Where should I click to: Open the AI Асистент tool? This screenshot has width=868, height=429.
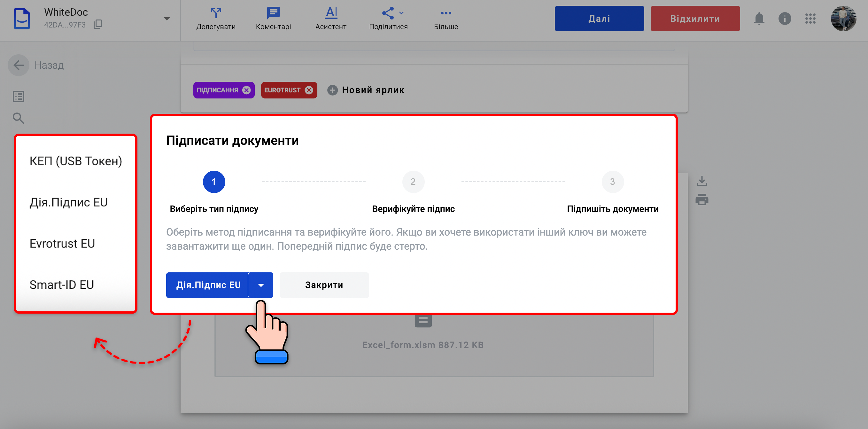tap(331, 13)
